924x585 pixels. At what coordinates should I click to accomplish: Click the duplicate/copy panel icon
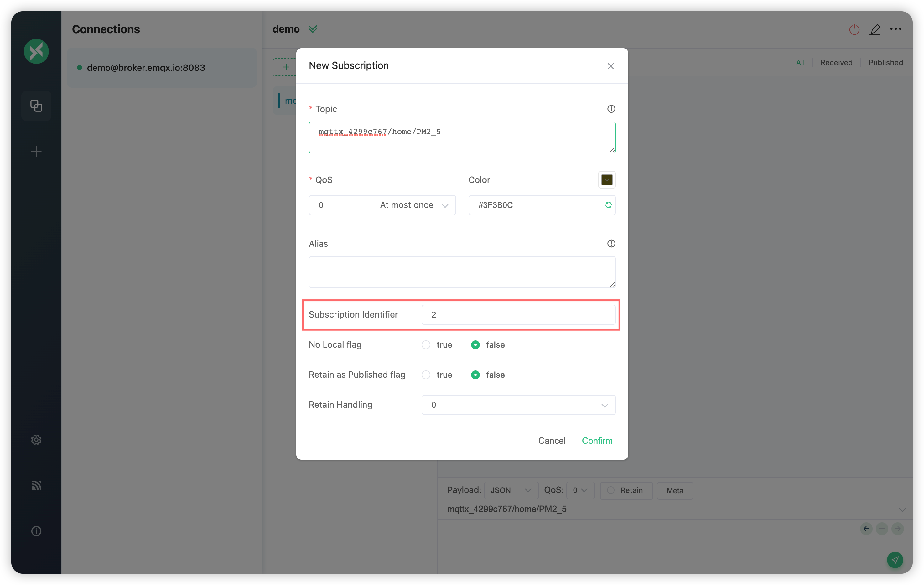[x=37, y=106]
